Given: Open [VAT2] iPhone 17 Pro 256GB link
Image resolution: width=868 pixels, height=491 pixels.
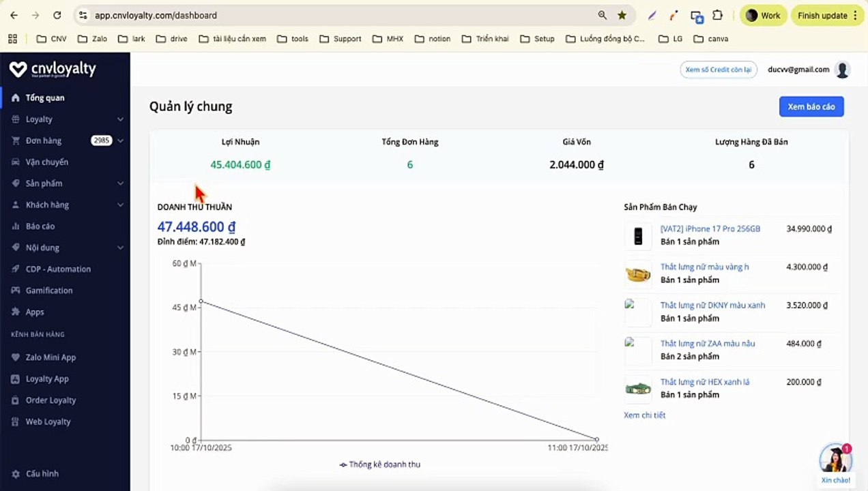Looking at the screenshot, I should pyautogui.click(x=710, y=229).
